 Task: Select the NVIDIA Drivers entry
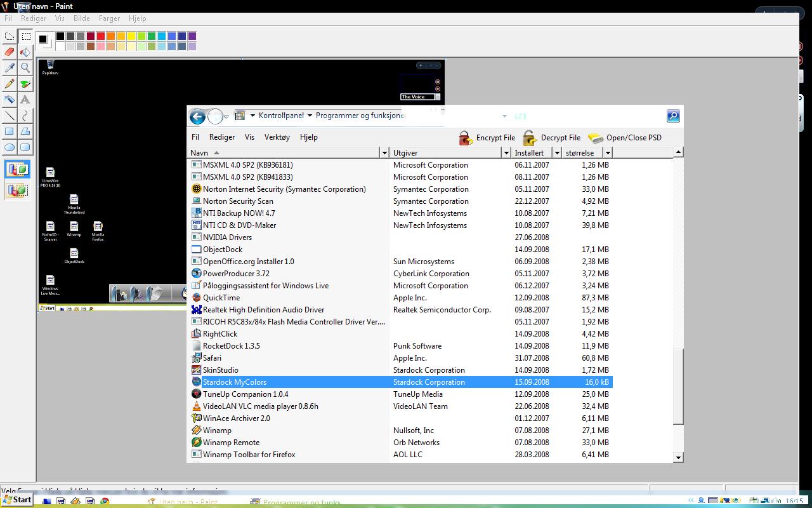pyautogui.click(x=227, y=237)
